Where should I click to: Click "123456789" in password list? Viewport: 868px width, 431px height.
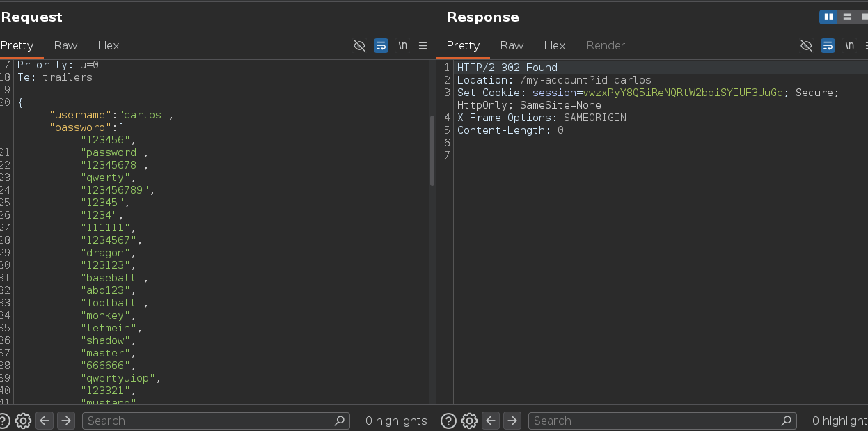coord(115,190)
